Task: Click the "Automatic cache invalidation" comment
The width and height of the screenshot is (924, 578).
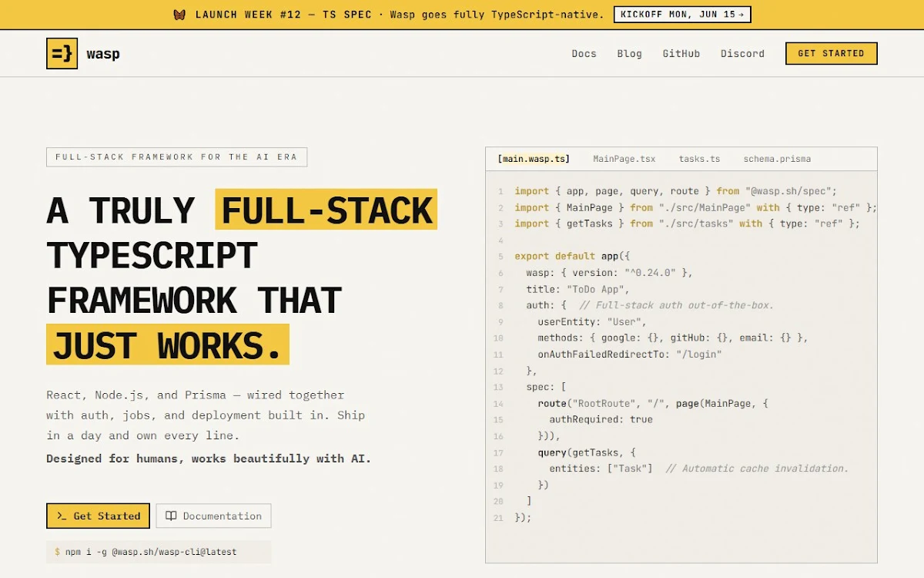Action: [757, 468]
